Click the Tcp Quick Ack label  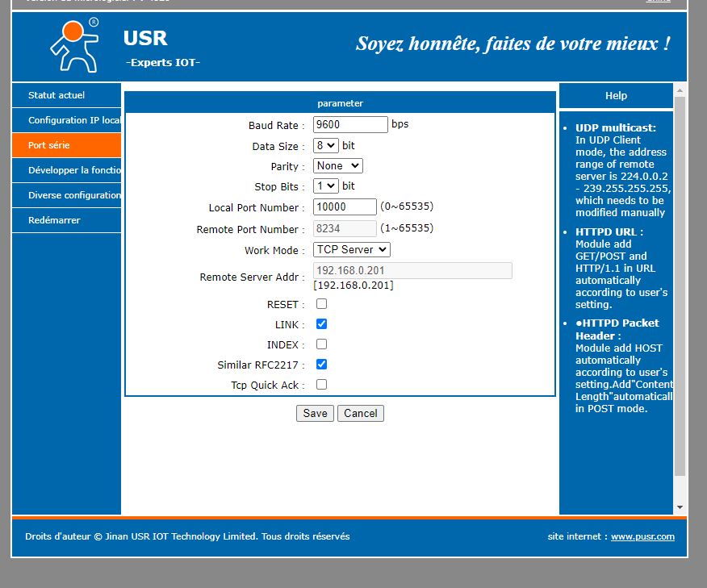click(x=268, y=386)
